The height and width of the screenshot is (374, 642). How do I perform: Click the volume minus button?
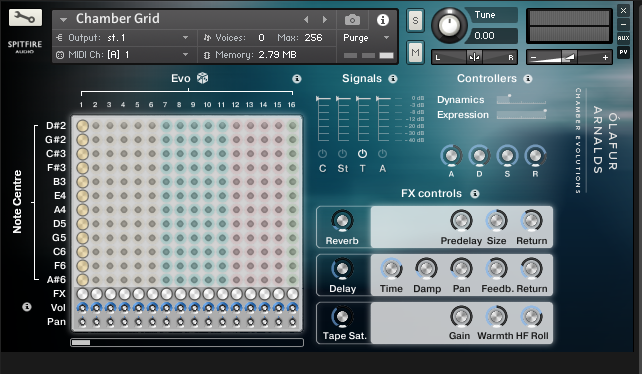click(x=533, y=58)
